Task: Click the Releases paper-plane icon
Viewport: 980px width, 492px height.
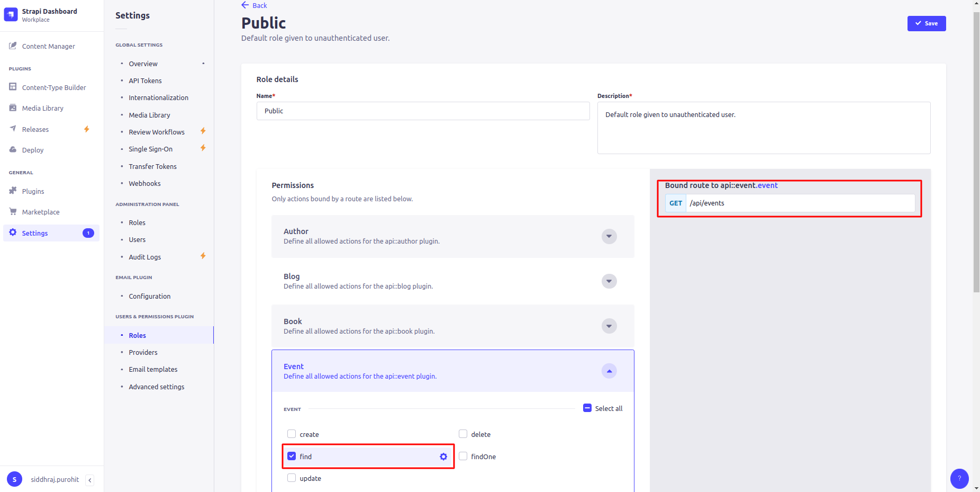Action: click(12, 129)
